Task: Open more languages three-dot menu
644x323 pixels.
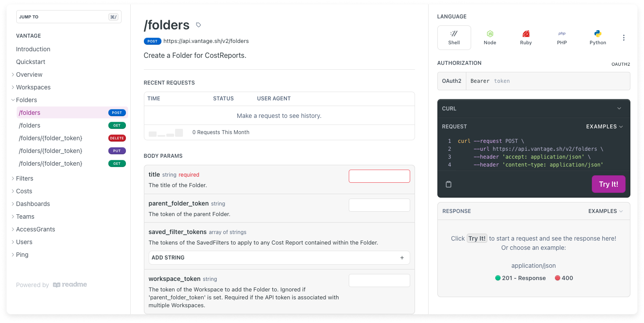Action: [624, 38]
